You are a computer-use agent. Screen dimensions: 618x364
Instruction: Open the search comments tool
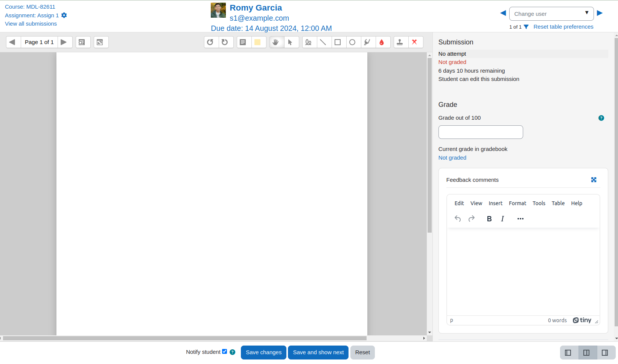point(83,42)
